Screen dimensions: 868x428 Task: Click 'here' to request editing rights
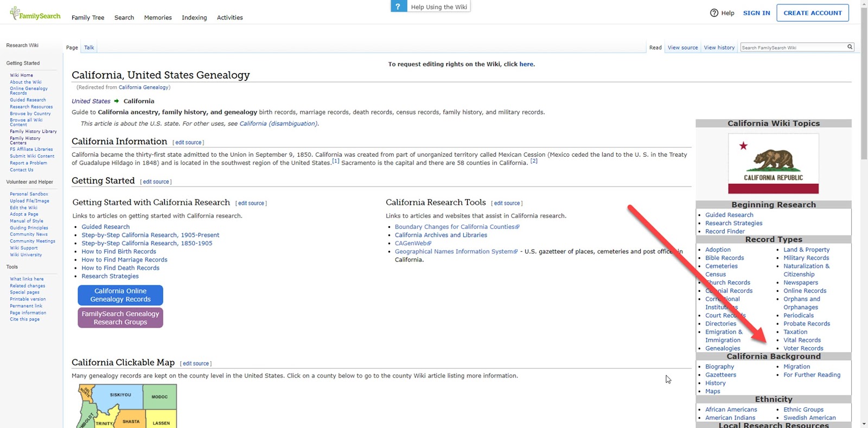pos(526,64)
